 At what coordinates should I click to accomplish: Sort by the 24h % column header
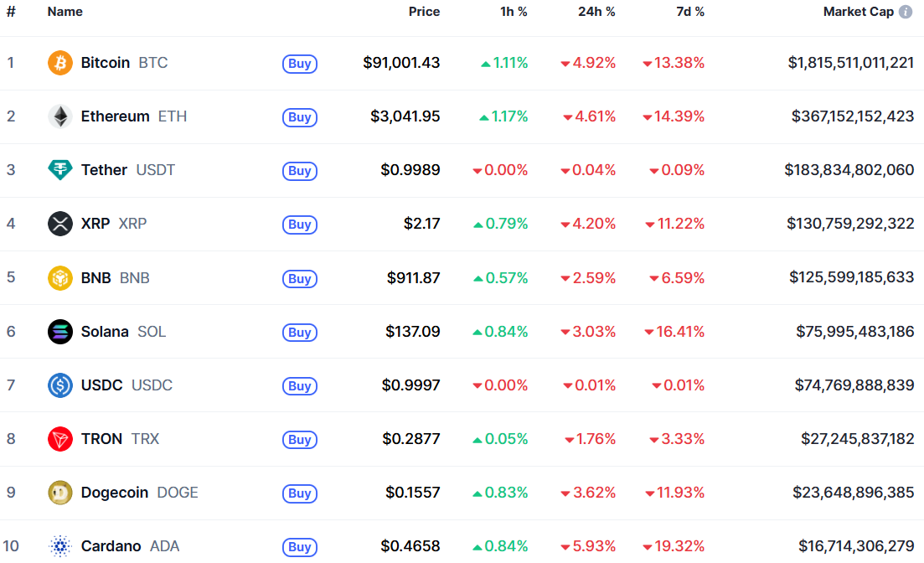click(x=596, y=12)
